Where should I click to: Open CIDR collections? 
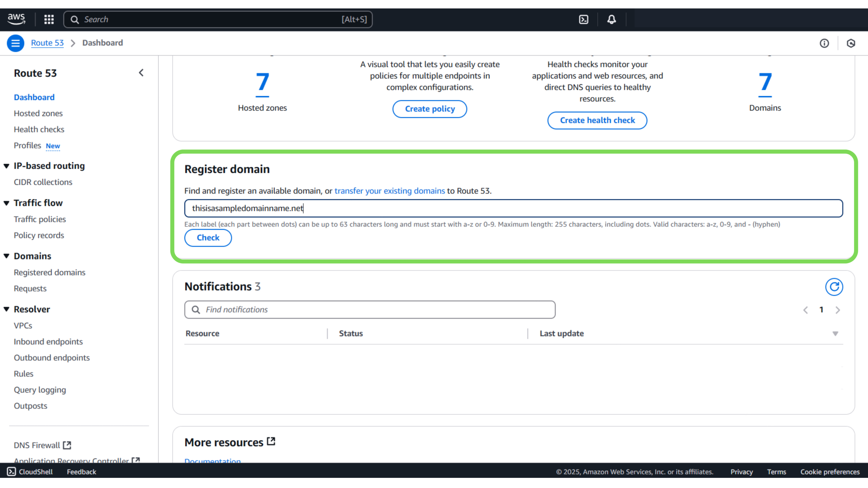tap(43, 182)
